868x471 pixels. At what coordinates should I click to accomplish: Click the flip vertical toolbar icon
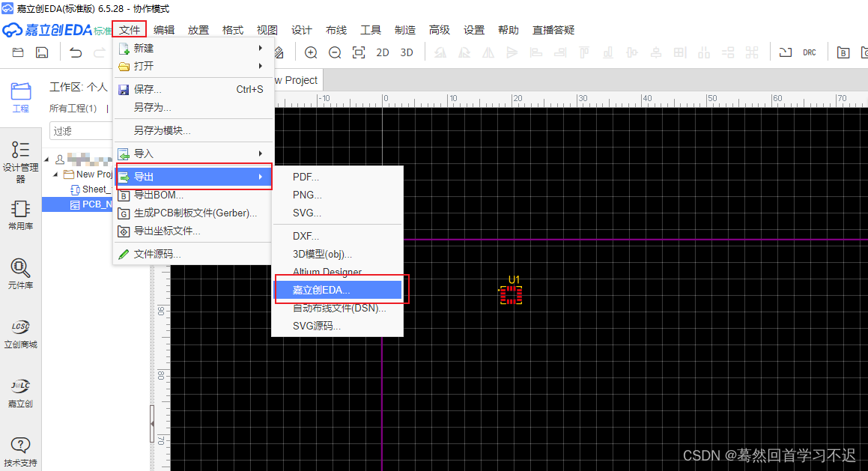512,52
